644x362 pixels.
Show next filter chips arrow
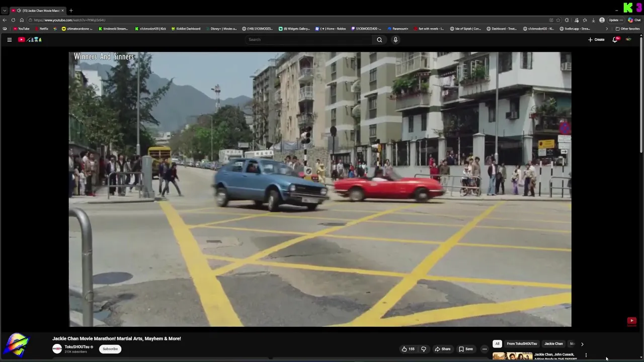582,344
